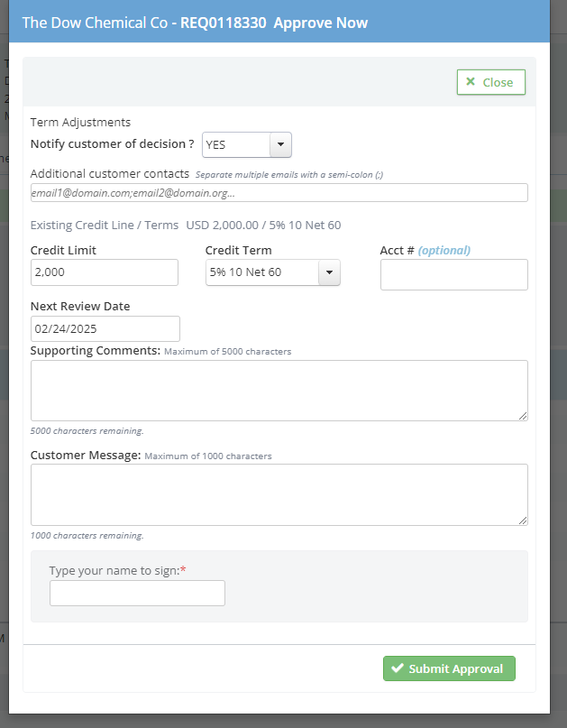
Task: Click the Close button
Action: pyautogui.click(x=491, y=82)
